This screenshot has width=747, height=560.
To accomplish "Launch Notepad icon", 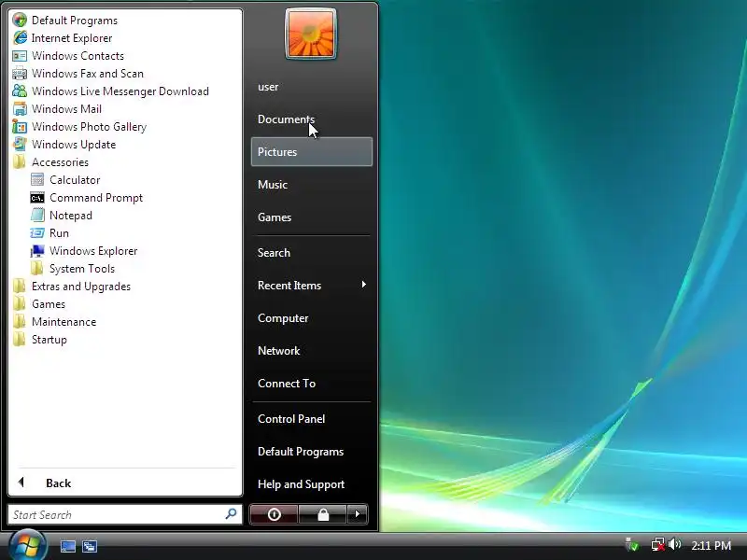I will coord(37,216).
